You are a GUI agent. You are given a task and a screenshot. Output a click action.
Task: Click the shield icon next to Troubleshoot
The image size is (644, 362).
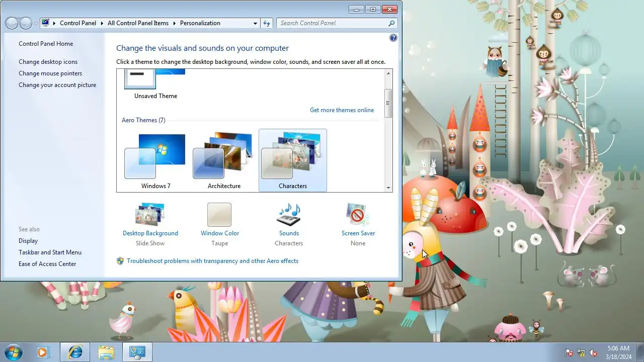tap(120, 261)
